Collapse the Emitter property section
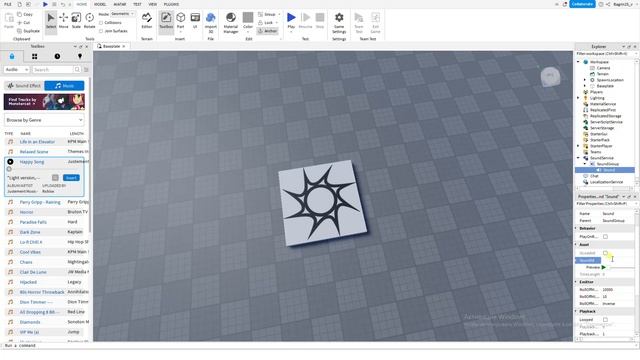This screenshot has height=360, width=640. [x=576, y=282]
